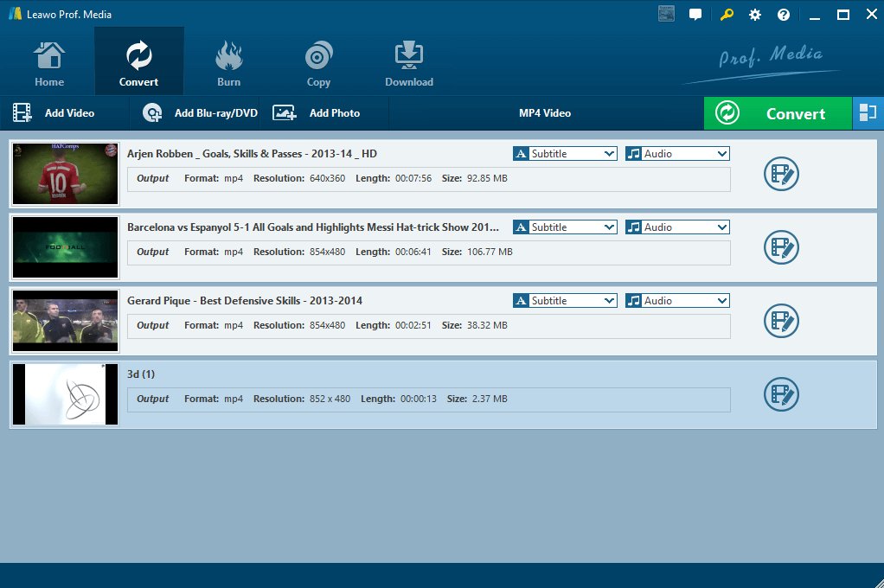884x588 pixels.
Task: Click length value "00:06:41"
Action: click(x=413, y=252)
